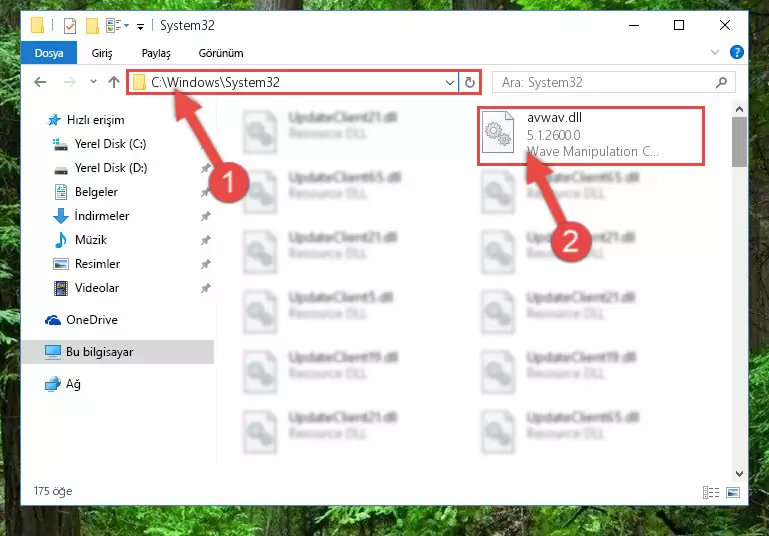Viewport: 769px width, 536px height.
Task: Maximize the System32 window
Action: click(x=679, y=25)
